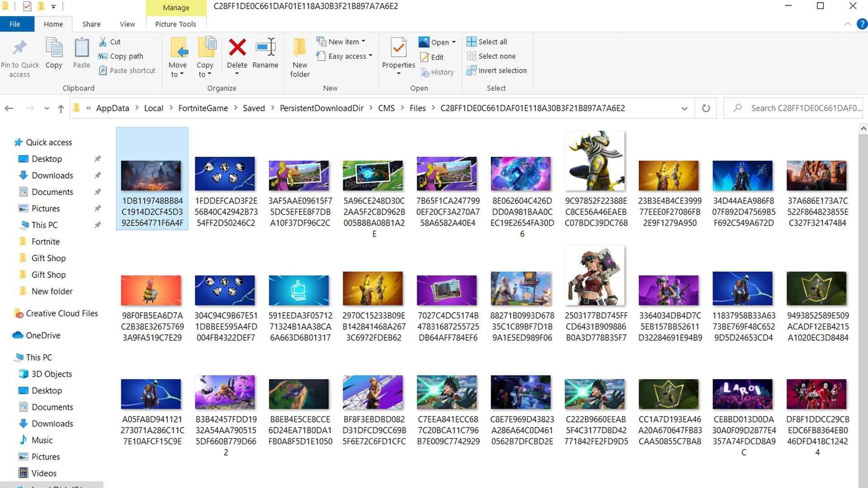868x488 pixels.
Task: Select the Share tab in ribbon
Action: pyautogui.click(x=92, y=24)
